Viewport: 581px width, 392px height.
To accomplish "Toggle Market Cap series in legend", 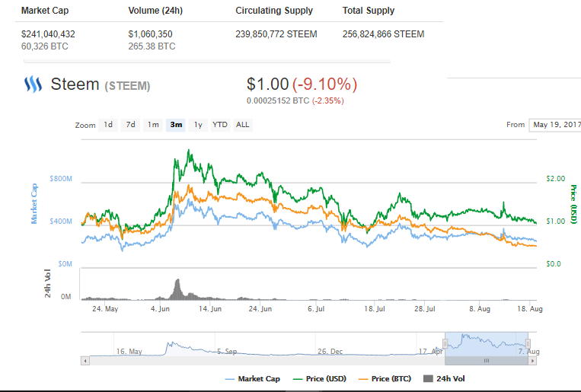I will tap(252, 378).
